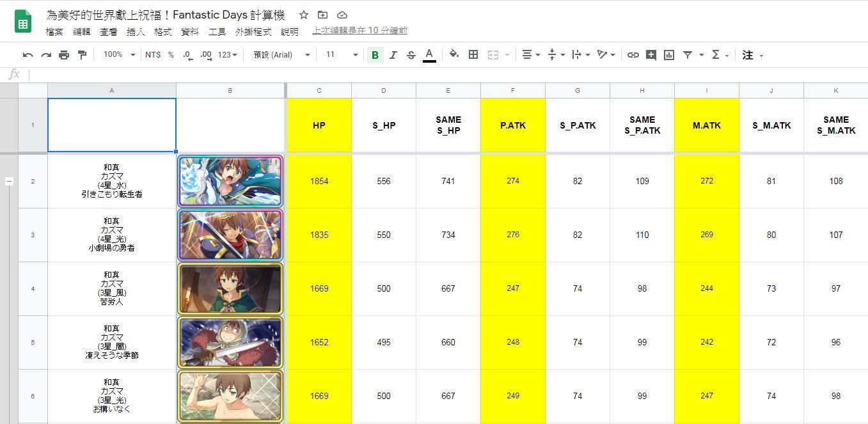Apply italic formatting
The image size is (868, 424).
[393, 55]
